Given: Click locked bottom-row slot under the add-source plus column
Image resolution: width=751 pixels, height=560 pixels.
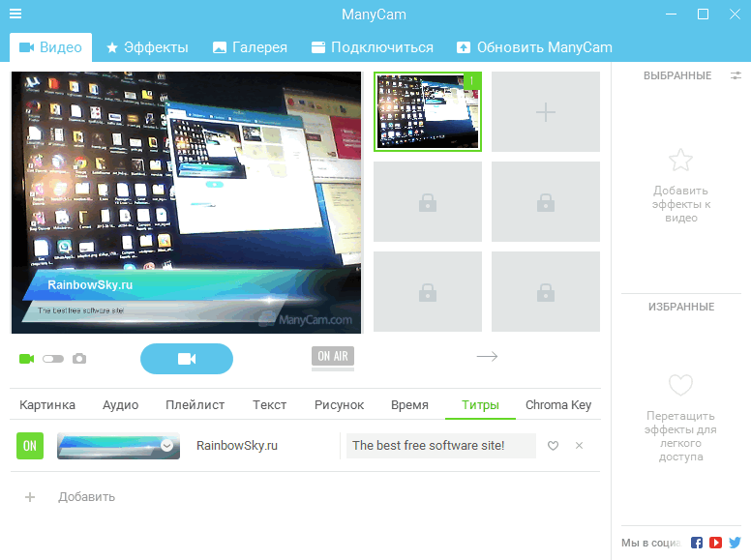Looking at the screenshot, I should point(546,291).
